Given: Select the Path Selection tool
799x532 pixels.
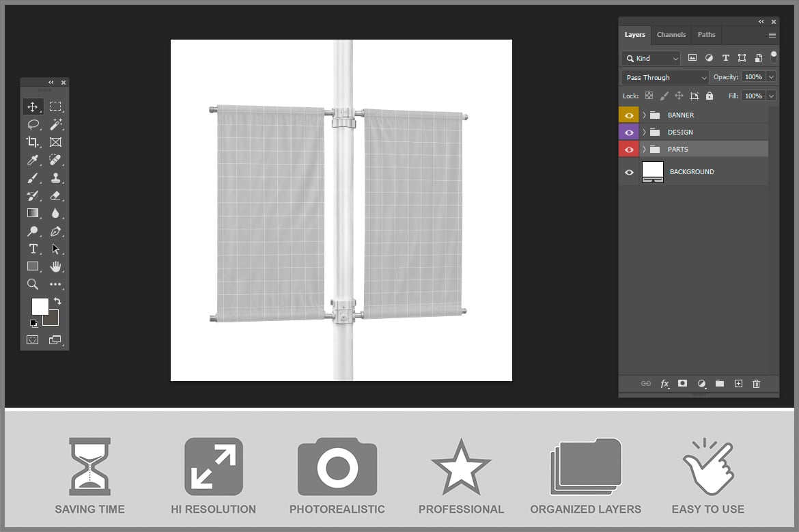Looking at the screenshot, I should pyautogui.click(x=55, y=249).
